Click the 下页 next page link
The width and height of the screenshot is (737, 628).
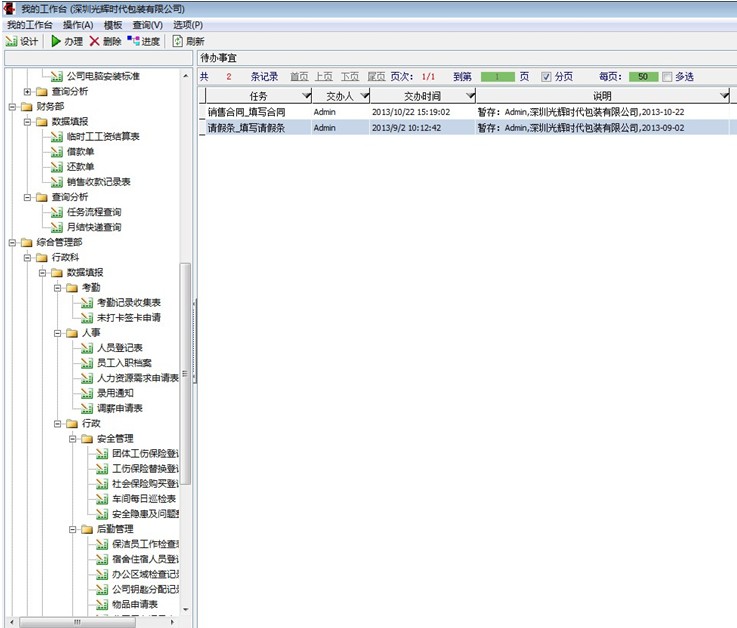click(349, 76)
